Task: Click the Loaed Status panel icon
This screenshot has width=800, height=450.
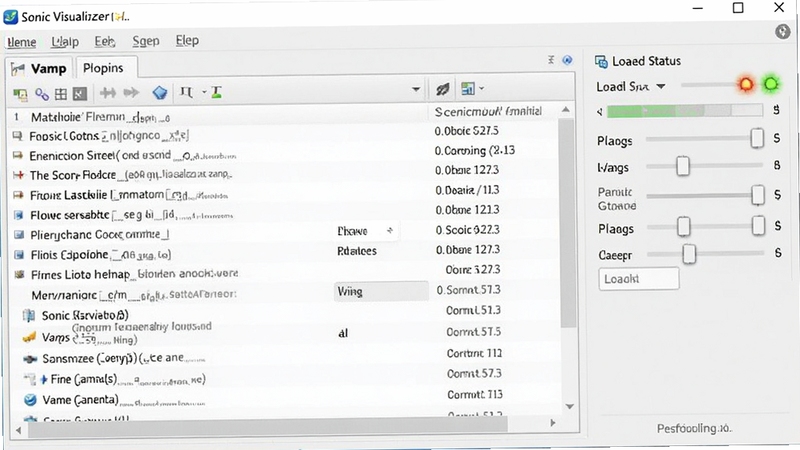Action: pos(601,62)
